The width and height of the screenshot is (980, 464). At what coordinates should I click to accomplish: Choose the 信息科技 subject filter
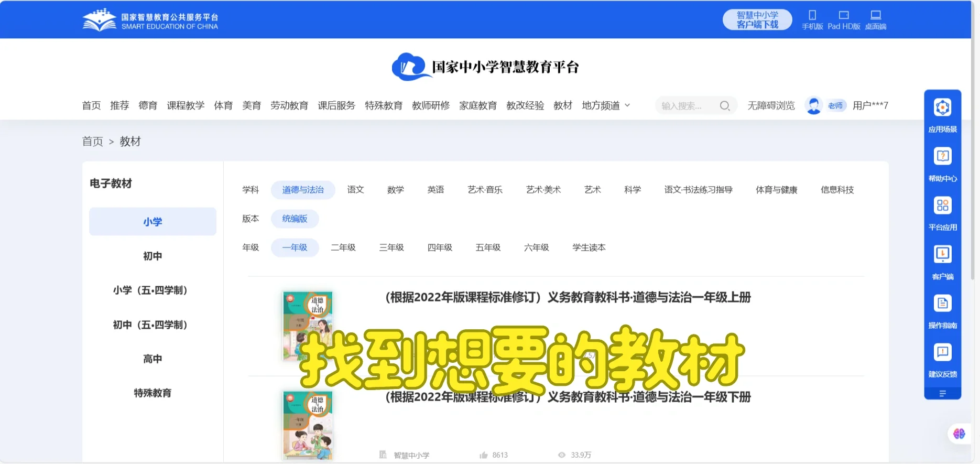click(x=837, y=190)
